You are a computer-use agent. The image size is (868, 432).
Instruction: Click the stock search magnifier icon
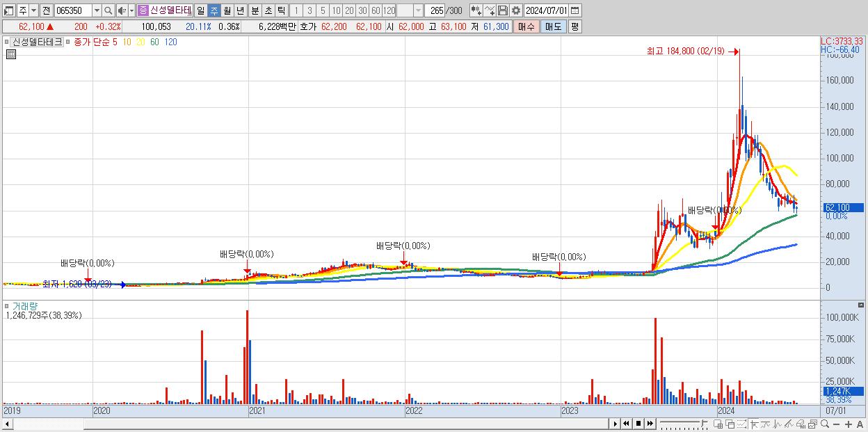108,10
